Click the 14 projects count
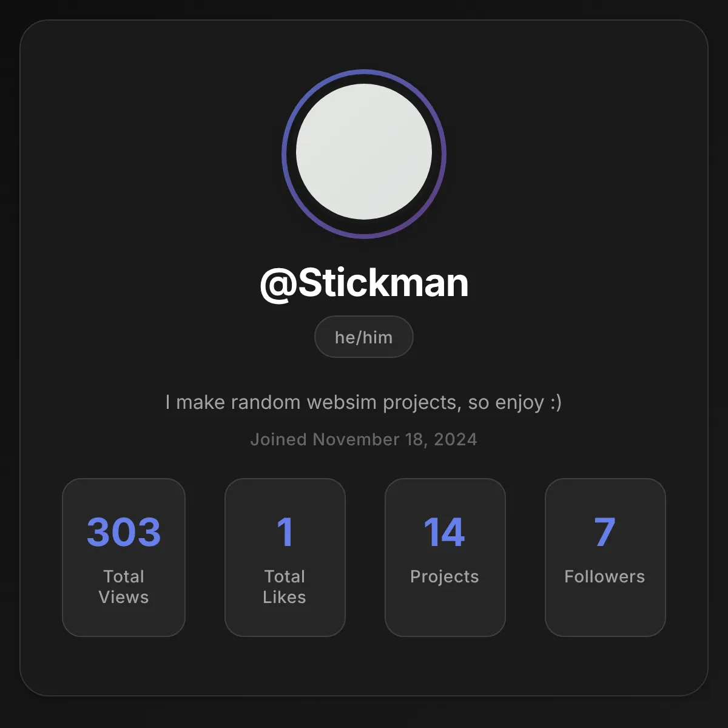The image size is (728, 728). [x=445, y=532]
